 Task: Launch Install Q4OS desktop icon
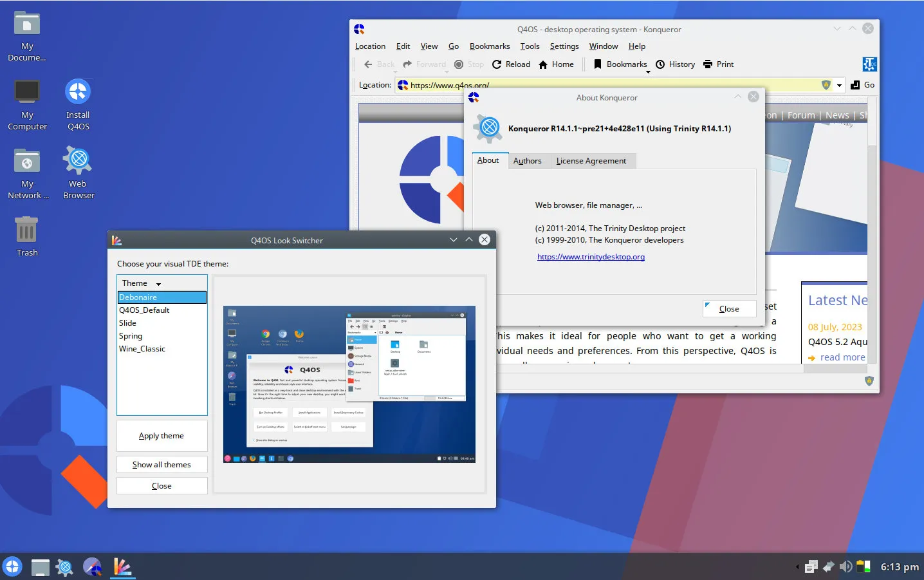click(78, 105)
